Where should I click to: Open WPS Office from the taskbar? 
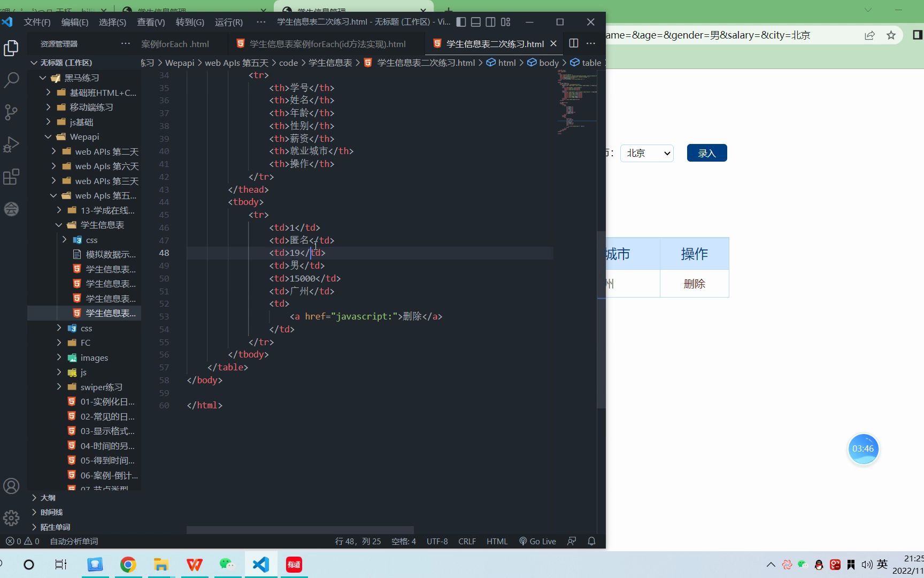[194, 565]
